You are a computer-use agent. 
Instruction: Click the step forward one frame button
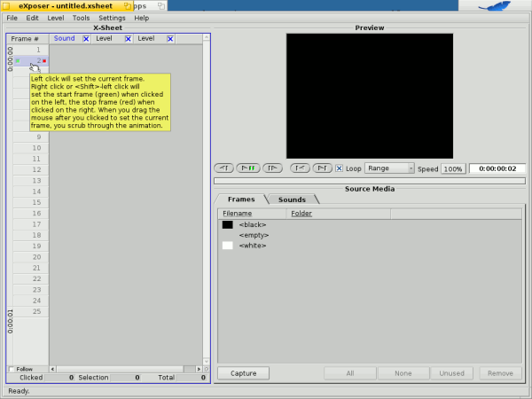tap(272, 168)
